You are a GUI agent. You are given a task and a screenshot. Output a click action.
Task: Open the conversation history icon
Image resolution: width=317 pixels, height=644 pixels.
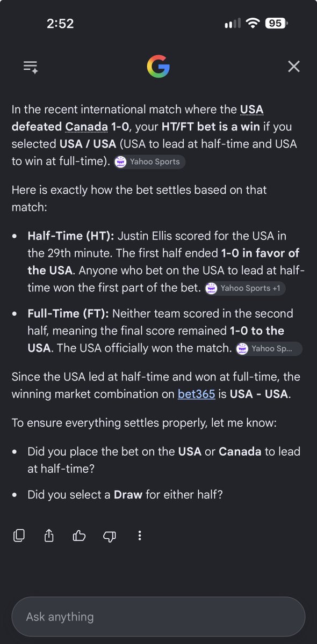[30, 67]
